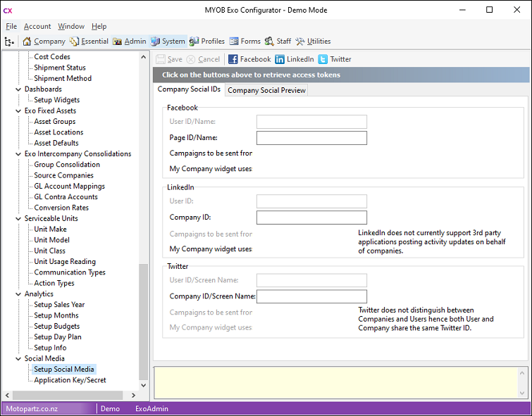Open the Company section icon
The width and height of the screenshot is (532, 416).
(x=27, y=42)
